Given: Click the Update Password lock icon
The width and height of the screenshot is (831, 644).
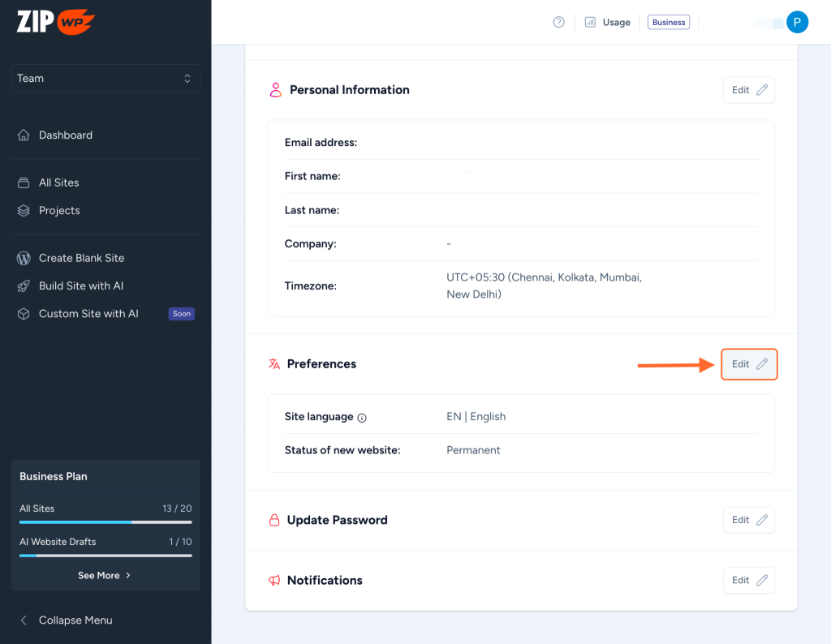Looking at the screenshot, I should [x=274, y=520].
